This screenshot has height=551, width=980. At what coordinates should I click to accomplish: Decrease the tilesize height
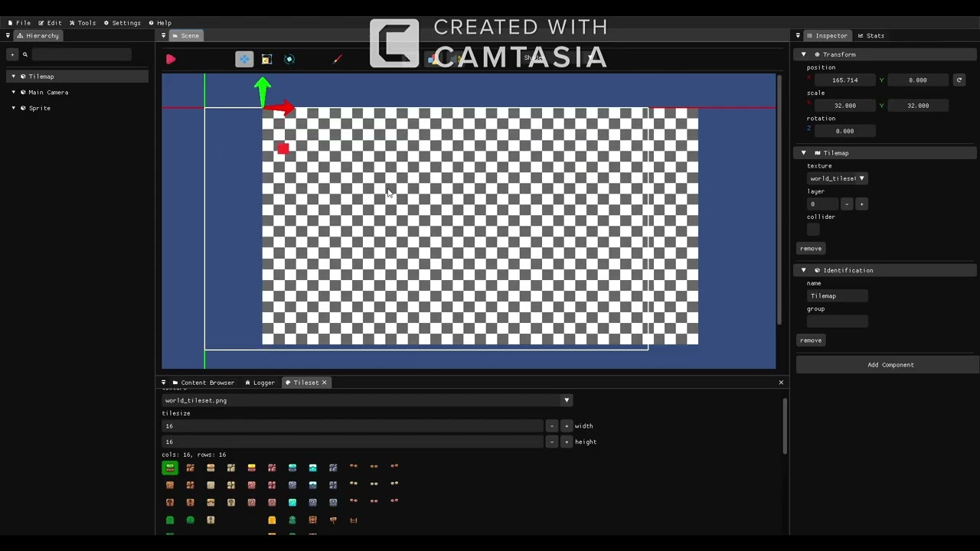point(552,442)
